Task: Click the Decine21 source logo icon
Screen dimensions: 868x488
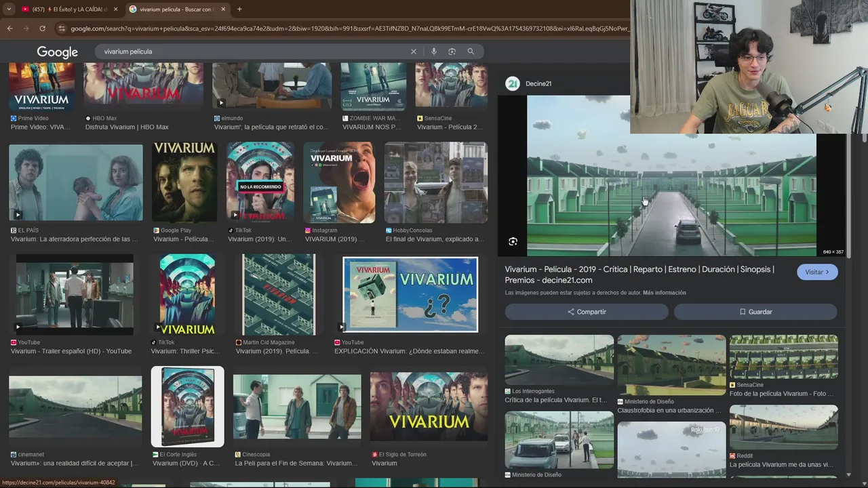Action: point(513,83)
